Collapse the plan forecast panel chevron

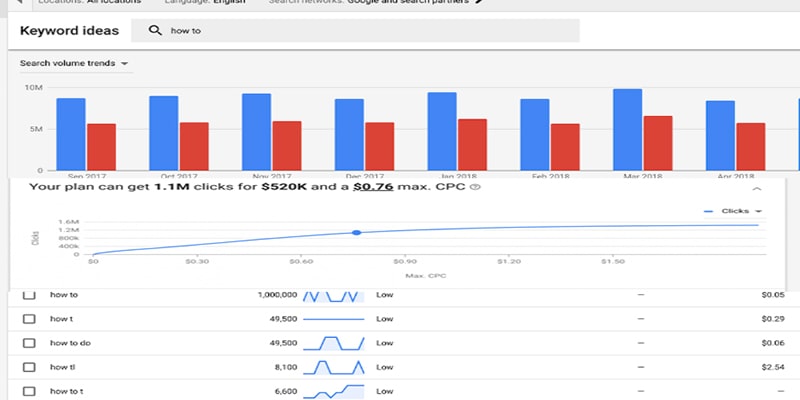[757, 189]
